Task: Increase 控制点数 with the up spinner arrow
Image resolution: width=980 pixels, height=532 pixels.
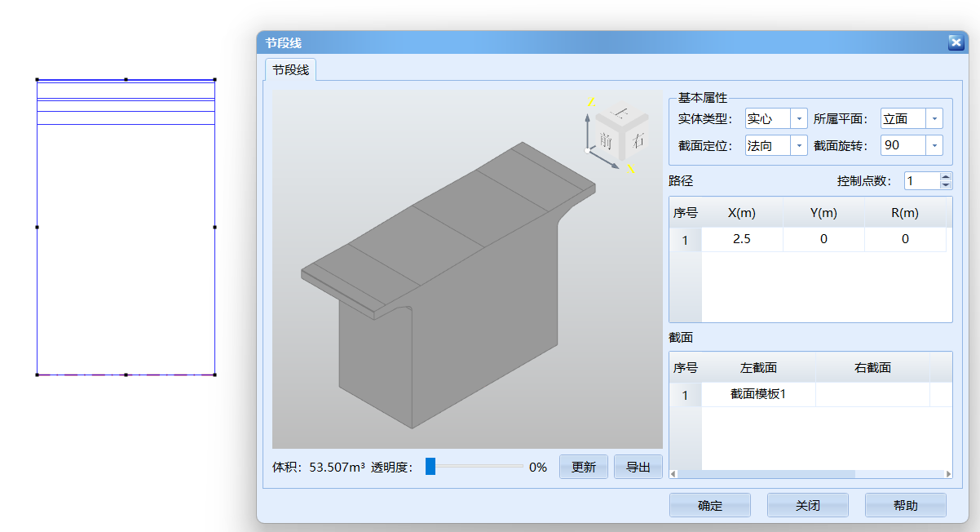Action: (x=945, y=177)
